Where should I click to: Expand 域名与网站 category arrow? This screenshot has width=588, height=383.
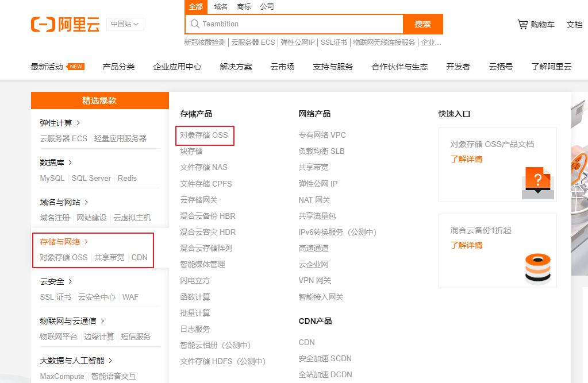[x=86, y=202]
